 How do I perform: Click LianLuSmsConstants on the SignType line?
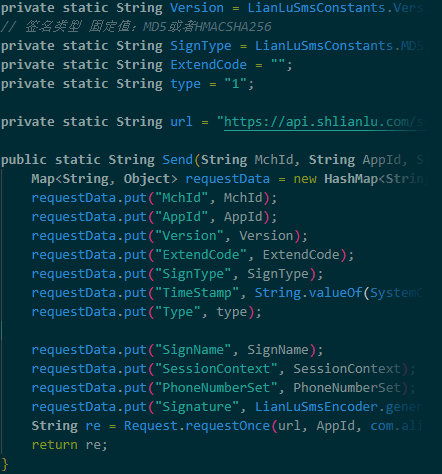[x=324, y=46]
